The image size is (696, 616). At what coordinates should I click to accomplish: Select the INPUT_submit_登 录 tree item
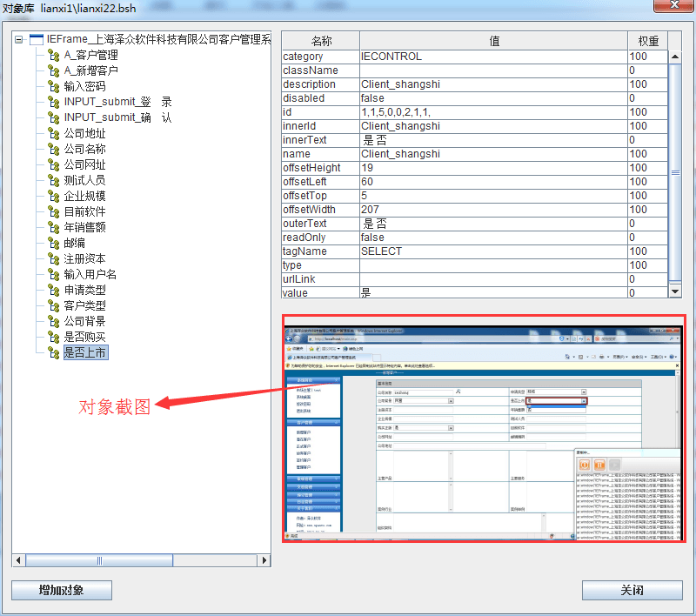117,103
